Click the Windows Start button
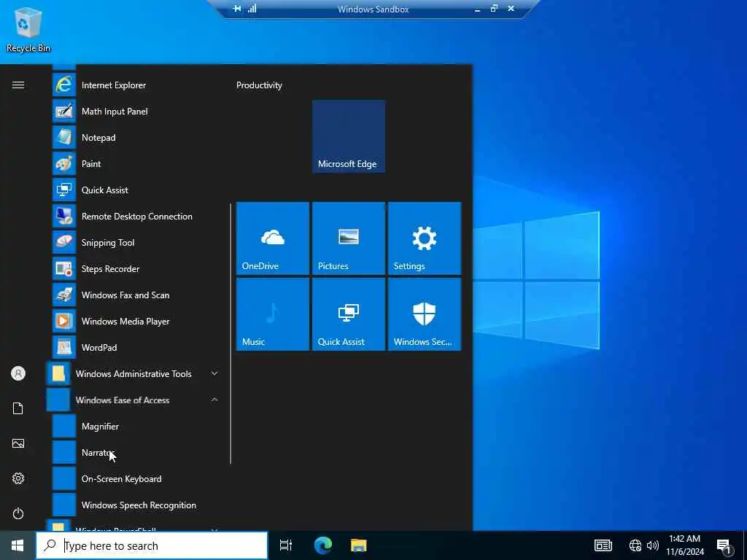This screenshot has height=560, width=747. pos(18,545)
